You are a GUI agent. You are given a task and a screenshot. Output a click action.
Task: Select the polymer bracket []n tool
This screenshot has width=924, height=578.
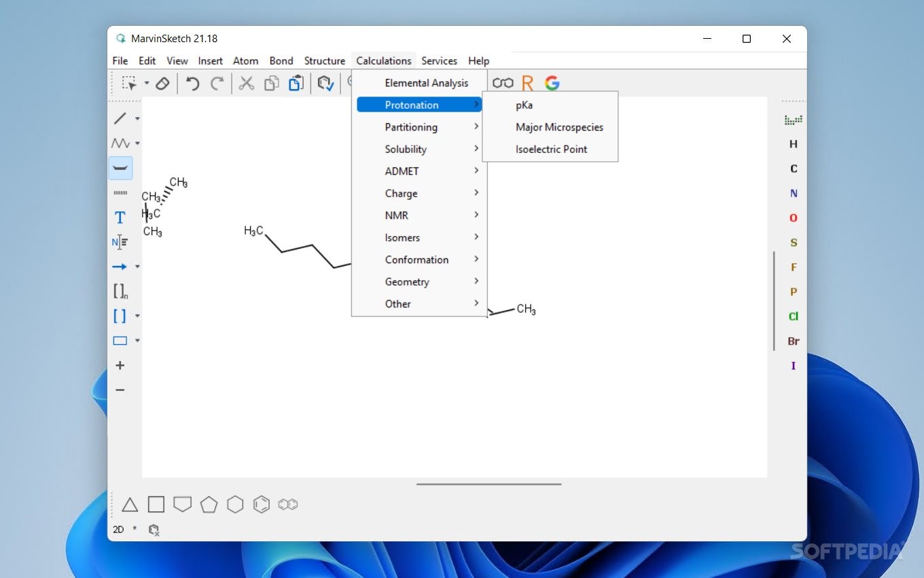[x=120, y=292]
